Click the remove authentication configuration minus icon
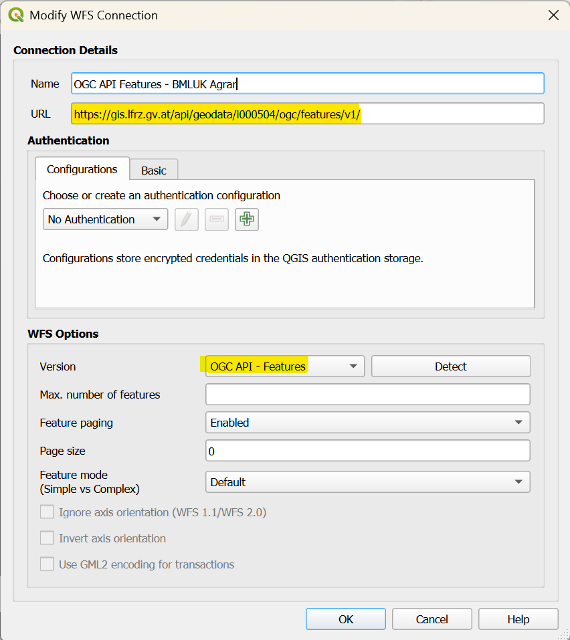570x640 pixels. (217, 220)
